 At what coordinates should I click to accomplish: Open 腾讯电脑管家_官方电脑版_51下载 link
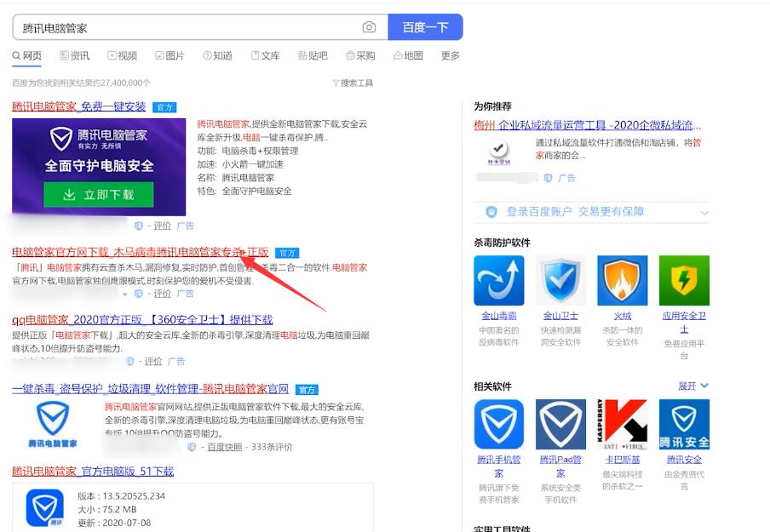pos(93,472)
